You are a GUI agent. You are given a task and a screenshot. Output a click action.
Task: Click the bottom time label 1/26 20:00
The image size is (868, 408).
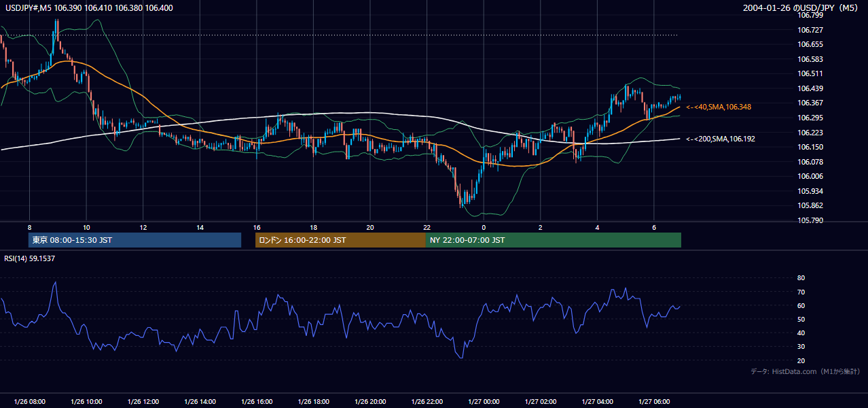[x=369, y=402]
